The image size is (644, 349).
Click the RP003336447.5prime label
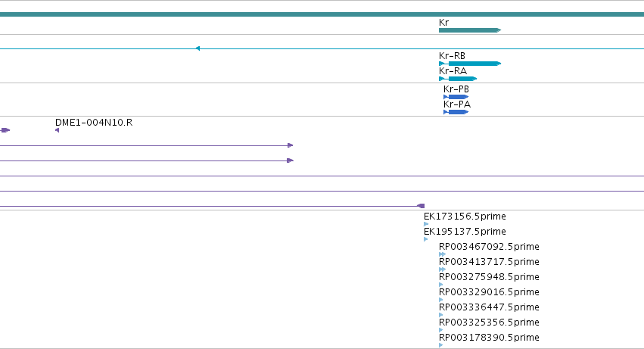click(489, 307)
